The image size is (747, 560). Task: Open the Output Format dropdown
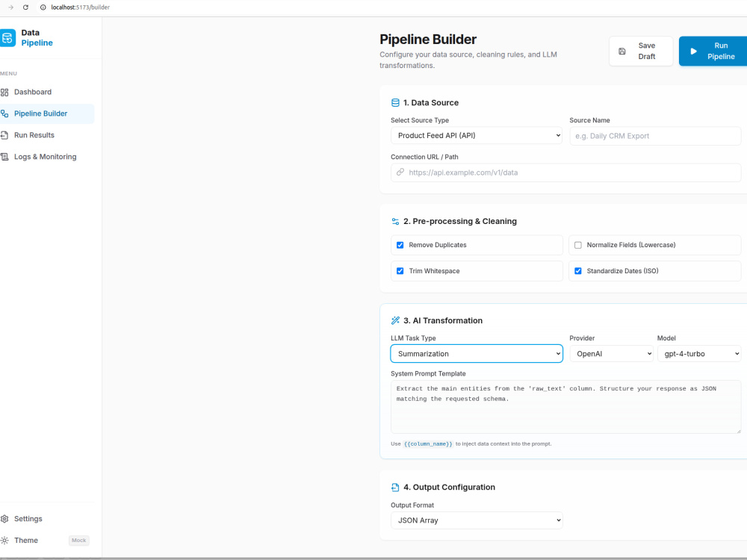[x=477, y=520]
